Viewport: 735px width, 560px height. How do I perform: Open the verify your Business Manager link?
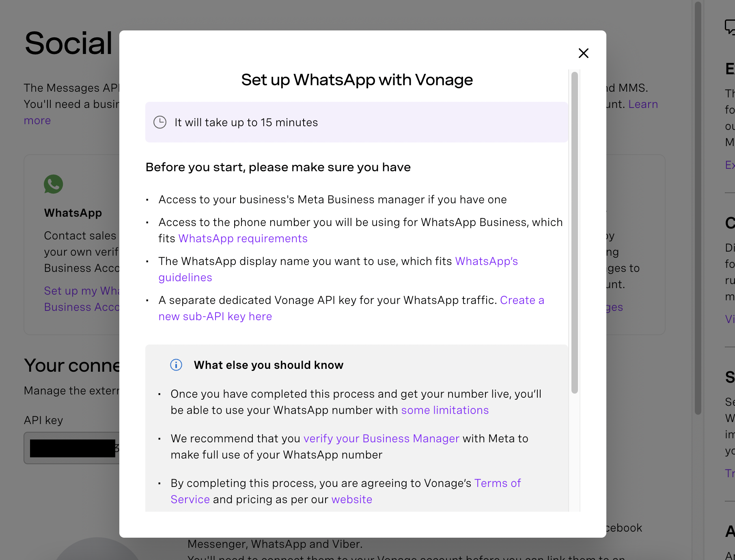tap(382, 439)
